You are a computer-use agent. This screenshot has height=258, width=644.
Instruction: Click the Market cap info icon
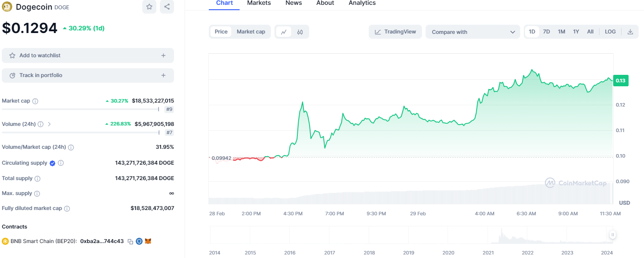35,101
